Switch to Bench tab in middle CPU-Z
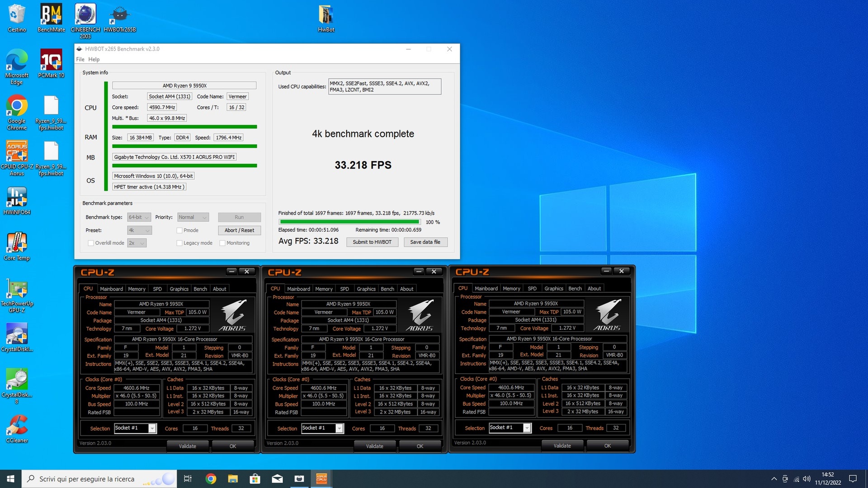The width and height of the screenshot is (868, 488). coord(387,289)
